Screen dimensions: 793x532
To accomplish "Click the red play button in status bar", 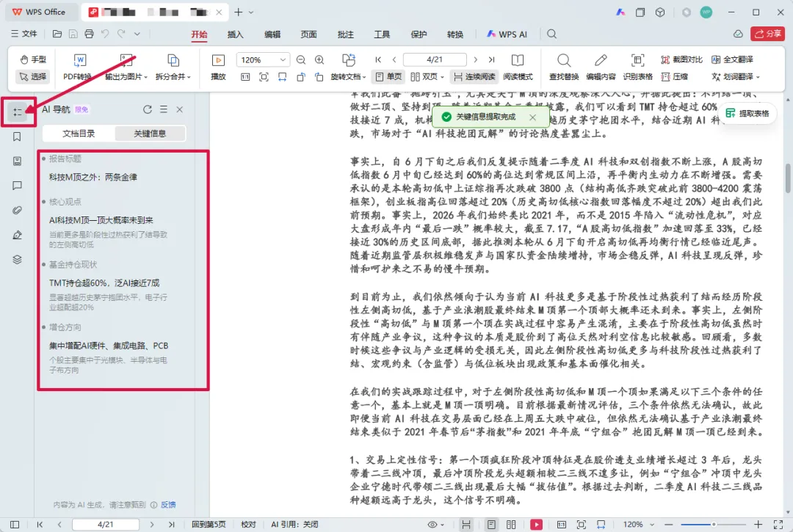I will point(536,525).
